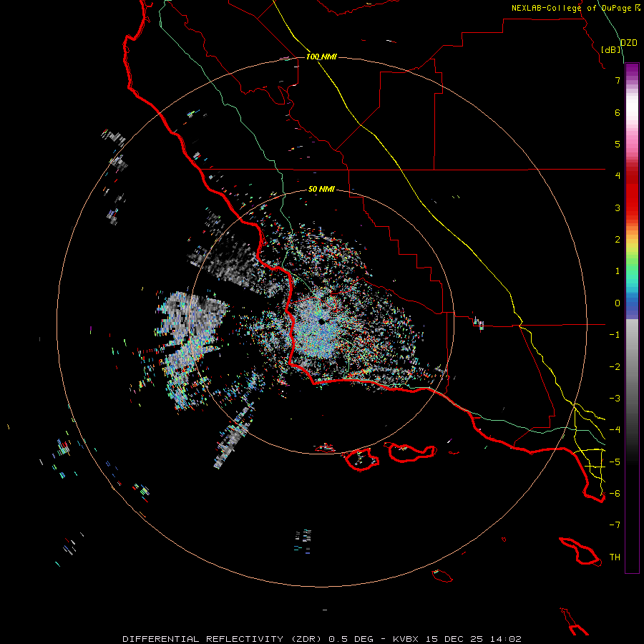Screen dimensions: 644x644
Task: Pick the purple band at color bar top
Action: point(632,69)
